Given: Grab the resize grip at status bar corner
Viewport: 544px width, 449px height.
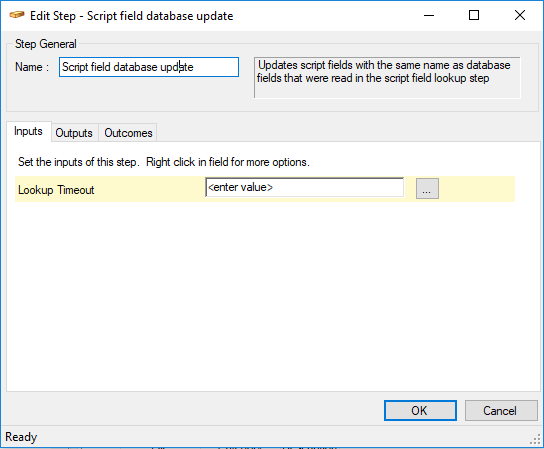Looking at the screenshot, I should [x=536, y=439].
